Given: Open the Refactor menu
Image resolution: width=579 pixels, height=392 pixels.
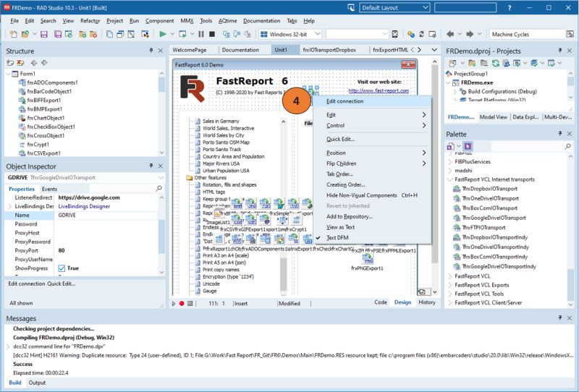Looking at the screenshot, I should click(90, 21).
